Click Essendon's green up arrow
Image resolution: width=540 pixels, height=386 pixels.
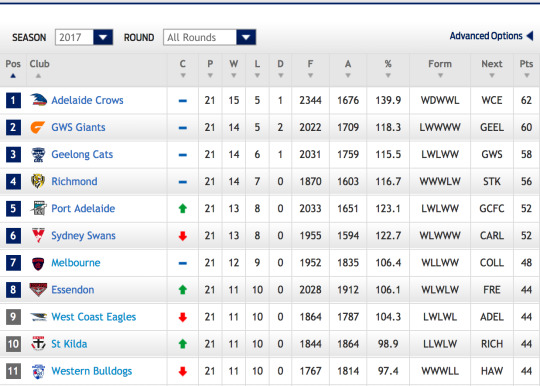[x=183, y=290]
